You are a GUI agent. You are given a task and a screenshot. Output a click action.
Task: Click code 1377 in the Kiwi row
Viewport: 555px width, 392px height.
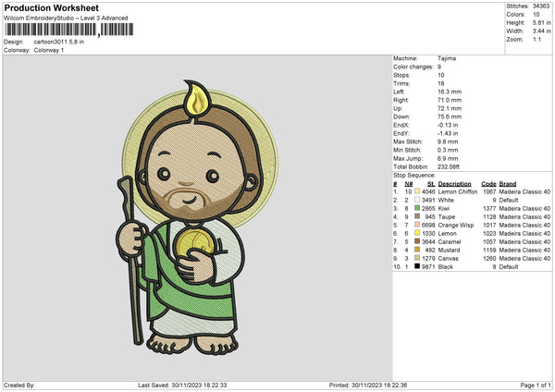coord(489,208)
